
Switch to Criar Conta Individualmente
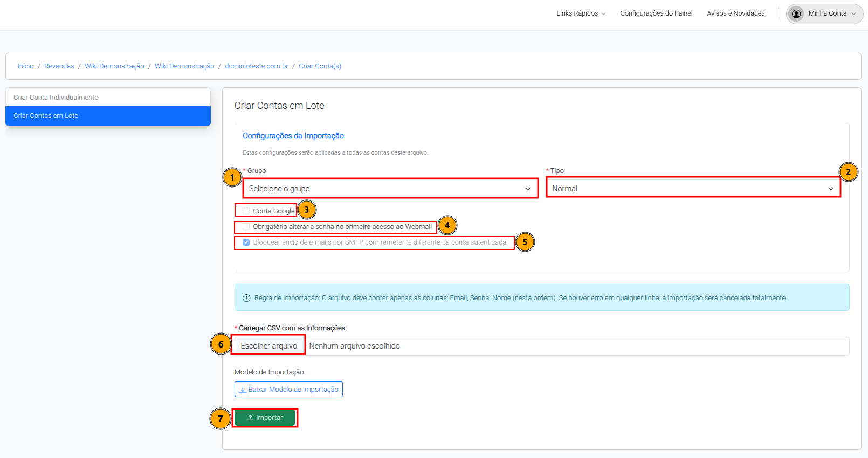click(108, 98)
